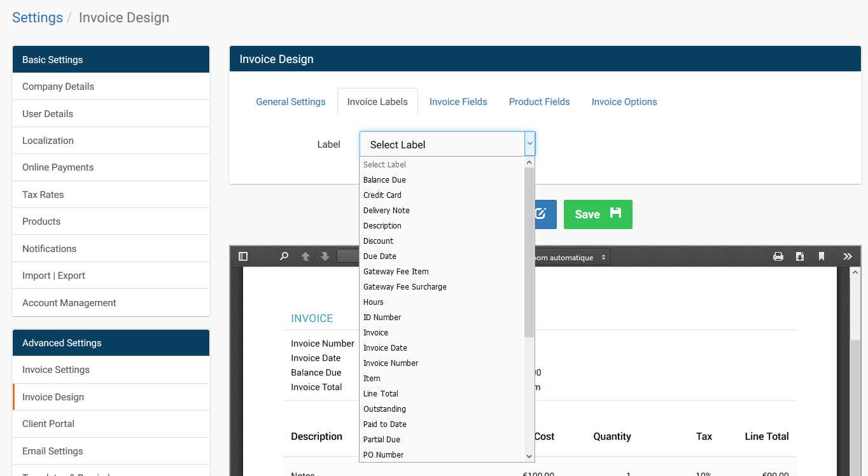Open the current view bookmark icon
Viewport: 868px width, 476px height.
click(x=822, y=256)
